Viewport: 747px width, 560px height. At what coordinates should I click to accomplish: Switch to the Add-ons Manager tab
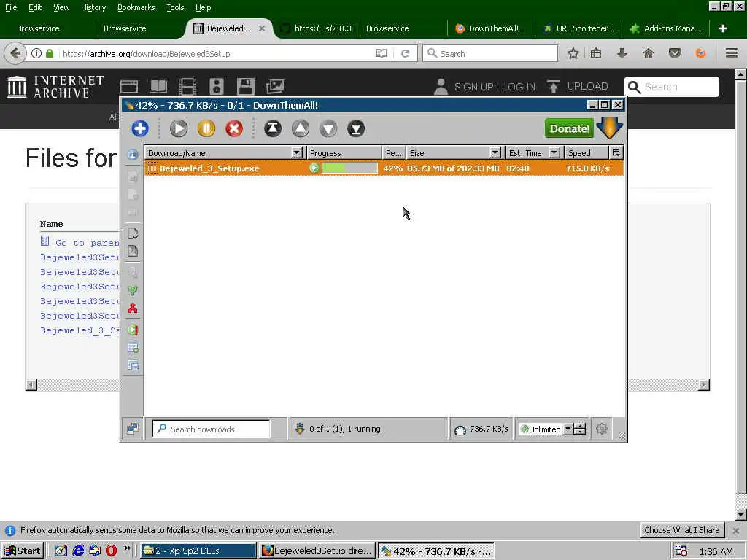coord(667,28)
